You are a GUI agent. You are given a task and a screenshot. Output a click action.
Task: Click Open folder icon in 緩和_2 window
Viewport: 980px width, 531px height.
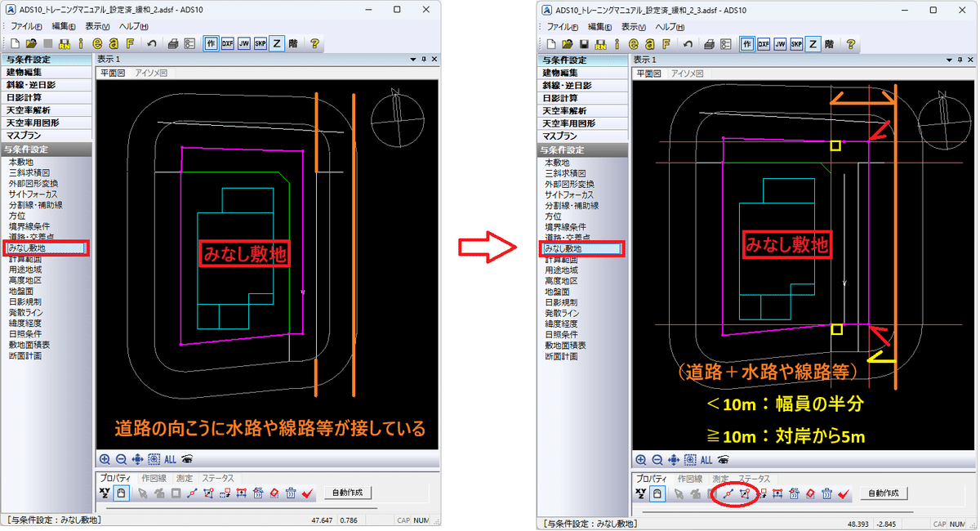[x=31, y=43]
